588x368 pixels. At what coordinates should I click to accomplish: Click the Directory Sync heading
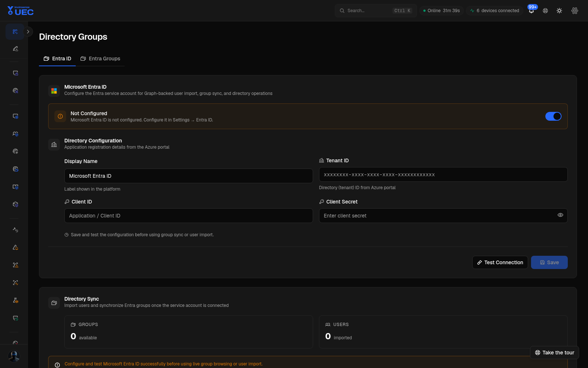coord(82,299)
